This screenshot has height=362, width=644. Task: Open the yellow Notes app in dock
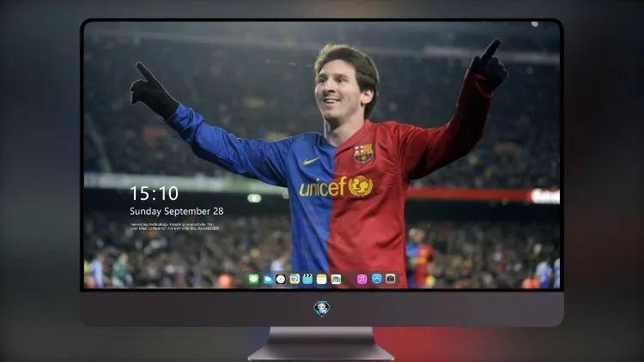click(x=322, y=279)
